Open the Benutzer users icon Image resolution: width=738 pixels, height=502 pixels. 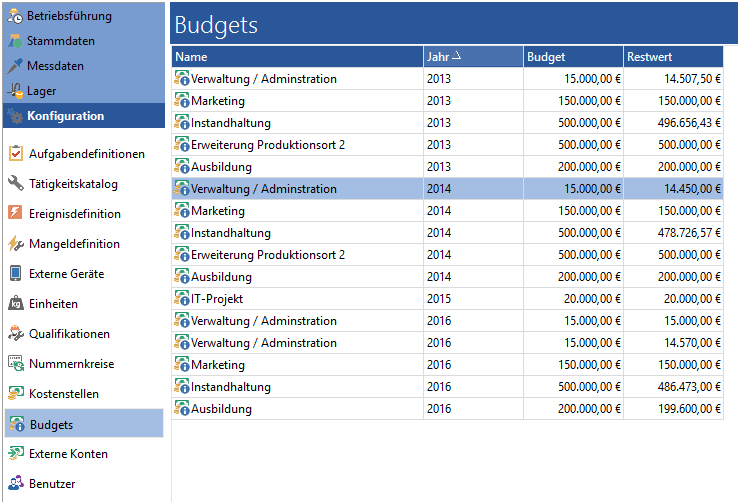tap(16, 483)
